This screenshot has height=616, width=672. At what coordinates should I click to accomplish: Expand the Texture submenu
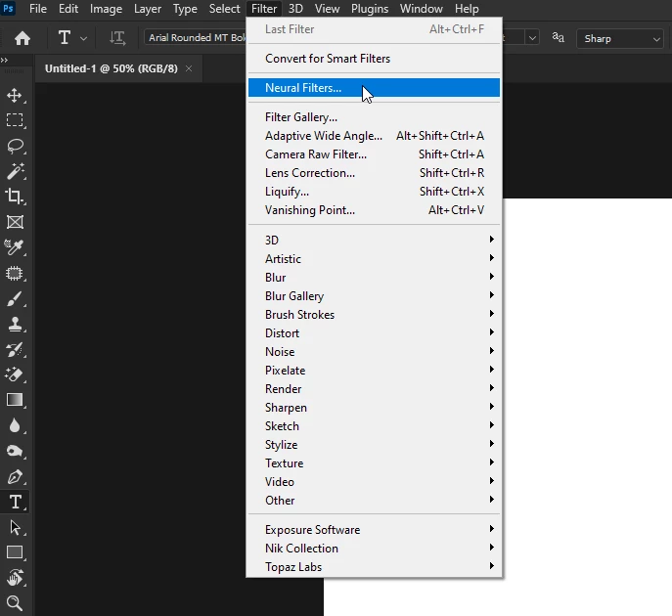tap(374, 463)
